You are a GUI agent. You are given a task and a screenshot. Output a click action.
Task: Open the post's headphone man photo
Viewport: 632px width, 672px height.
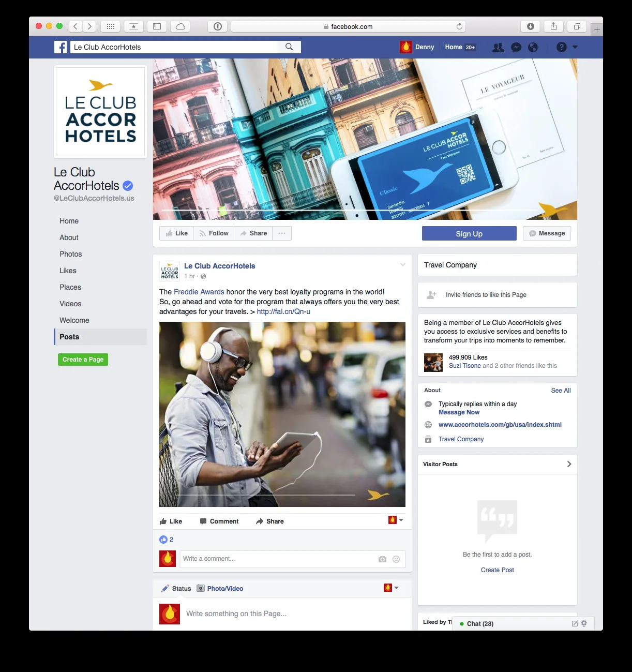coord(282,414)
